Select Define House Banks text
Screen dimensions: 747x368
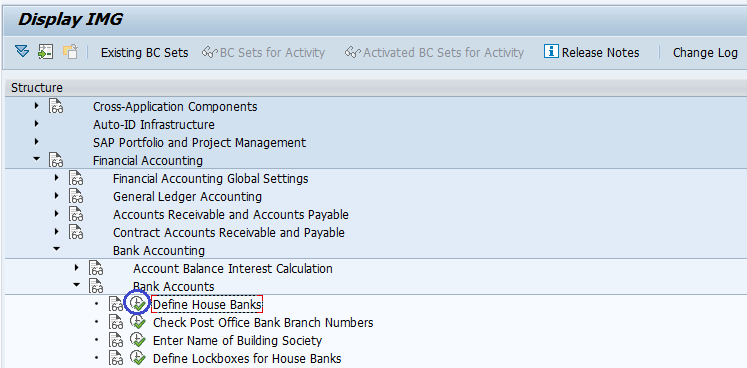(207, 305)
